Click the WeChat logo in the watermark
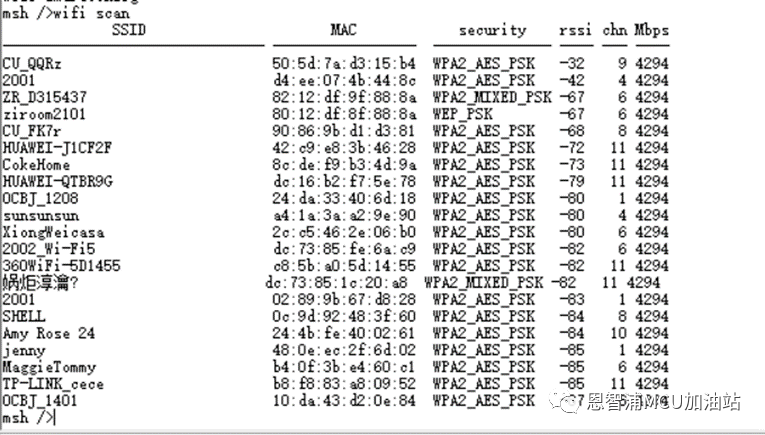Screen dimensions: 765x435 coord(574,403)
